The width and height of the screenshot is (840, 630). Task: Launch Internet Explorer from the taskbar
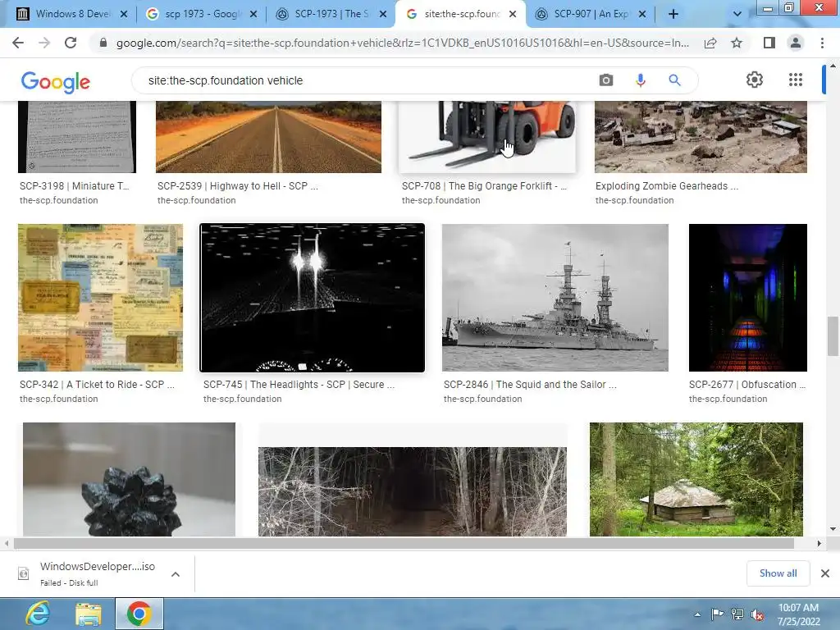38,614
